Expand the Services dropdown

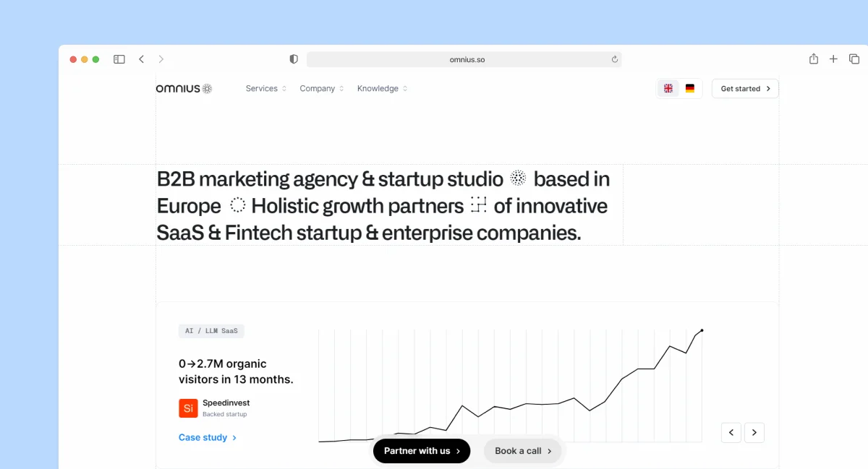coord(266,89)
